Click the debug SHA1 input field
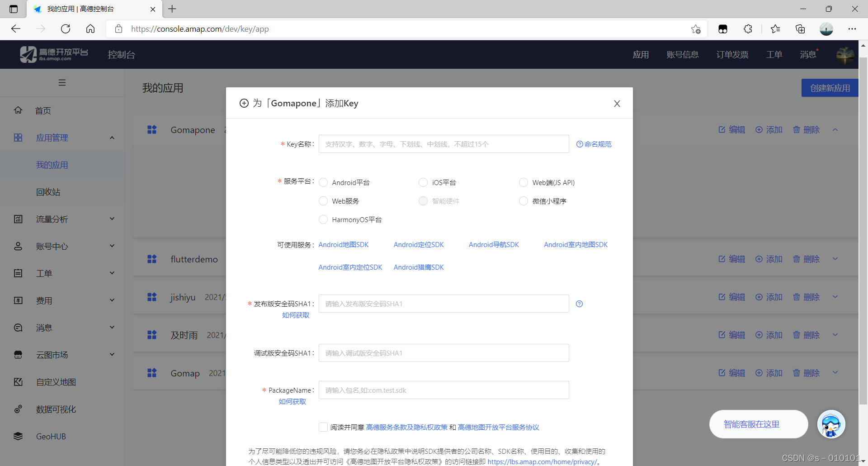Viewport: 868px width, 466px height. [443, 353]
